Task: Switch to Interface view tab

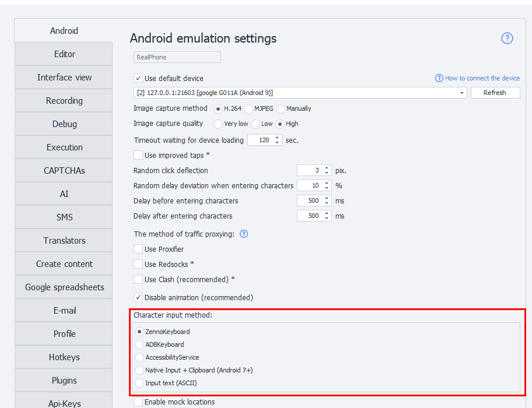Action: (64, 78)
